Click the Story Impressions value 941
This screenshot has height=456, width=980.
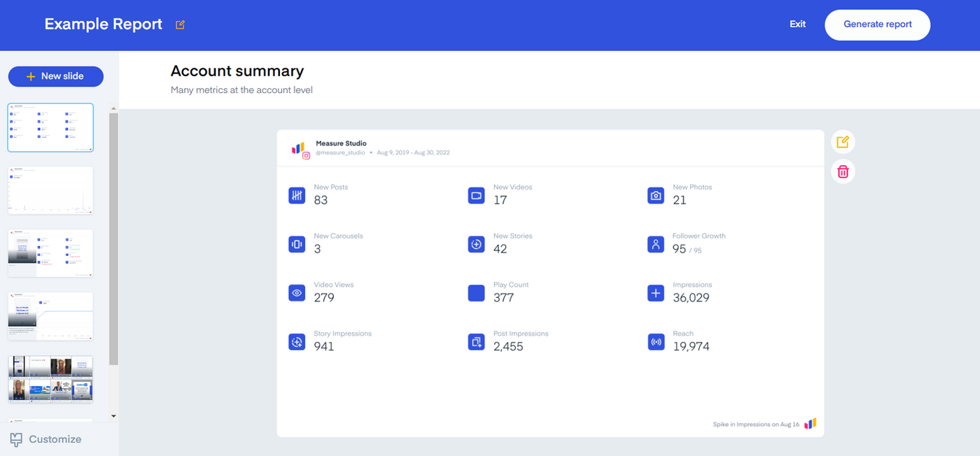[324, 347]
